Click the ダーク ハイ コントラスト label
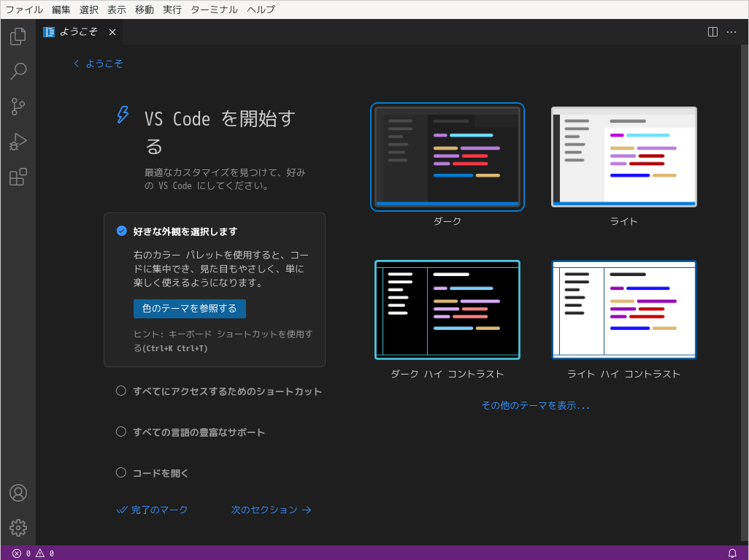 [x=447, y=374]
